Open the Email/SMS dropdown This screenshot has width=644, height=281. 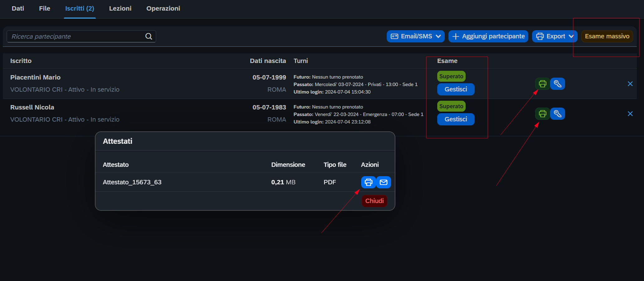[416, 36]
